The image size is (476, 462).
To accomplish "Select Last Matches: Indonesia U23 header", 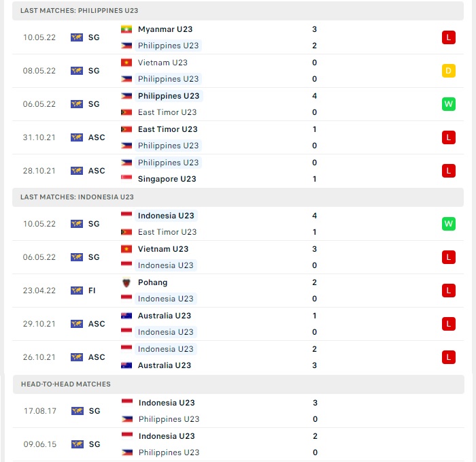I will (238, 197).
